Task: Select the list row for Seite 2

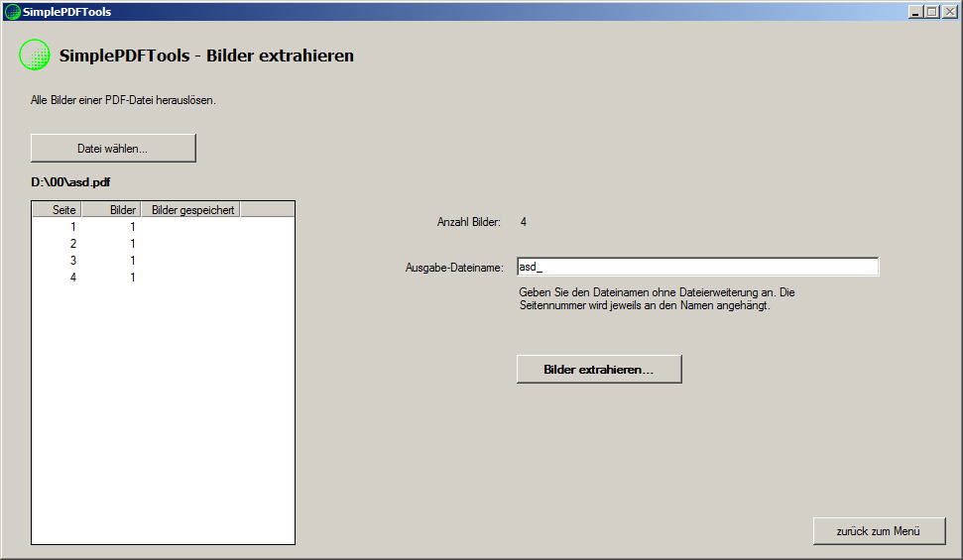Action: pyautogui.click(x=163, y=244)
